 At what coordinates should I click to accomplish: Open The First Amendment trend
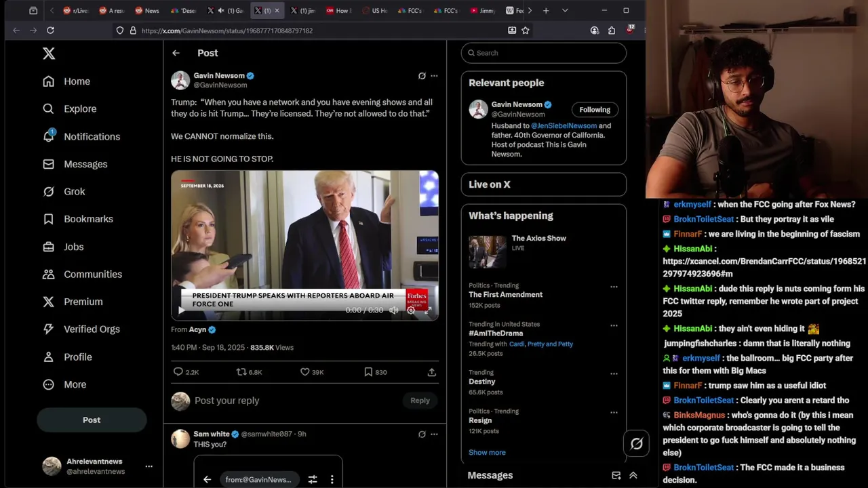click(506, 295)
